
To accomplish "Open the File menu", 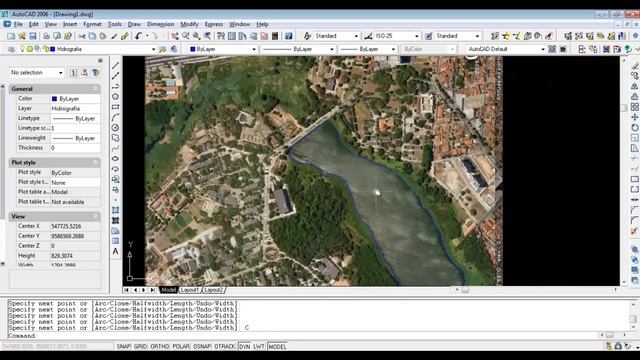I will tap(18, 24).
